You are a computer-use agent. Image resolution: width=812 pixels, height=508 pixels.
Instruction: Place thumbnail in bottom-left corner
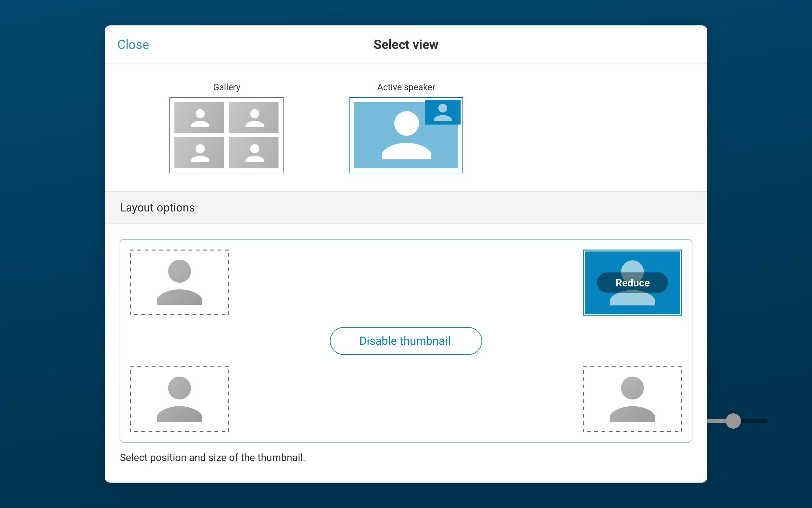coord(180,399)
